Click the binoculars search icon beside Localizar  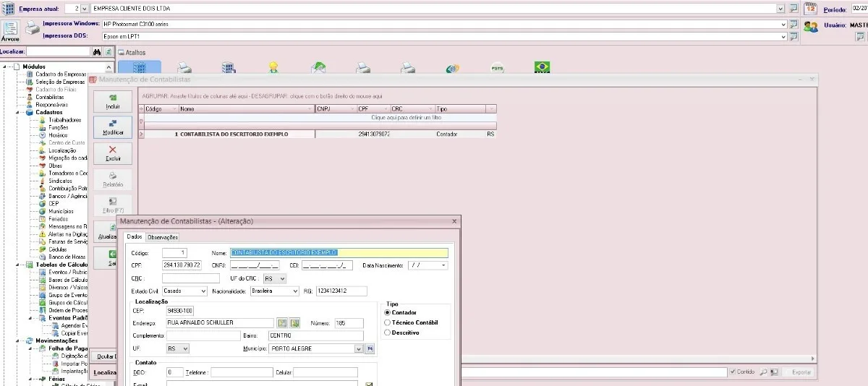tap(97, 52)
